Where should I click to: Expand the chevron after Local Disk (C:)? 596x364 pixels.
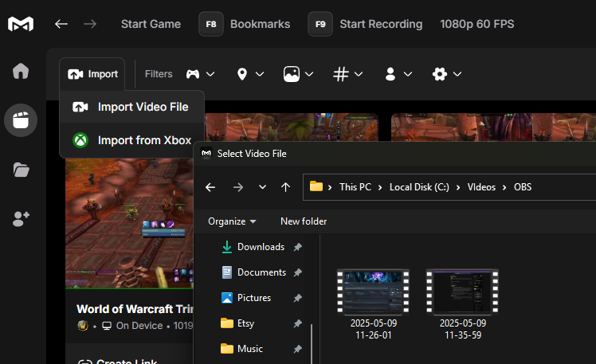click(458, 187)
